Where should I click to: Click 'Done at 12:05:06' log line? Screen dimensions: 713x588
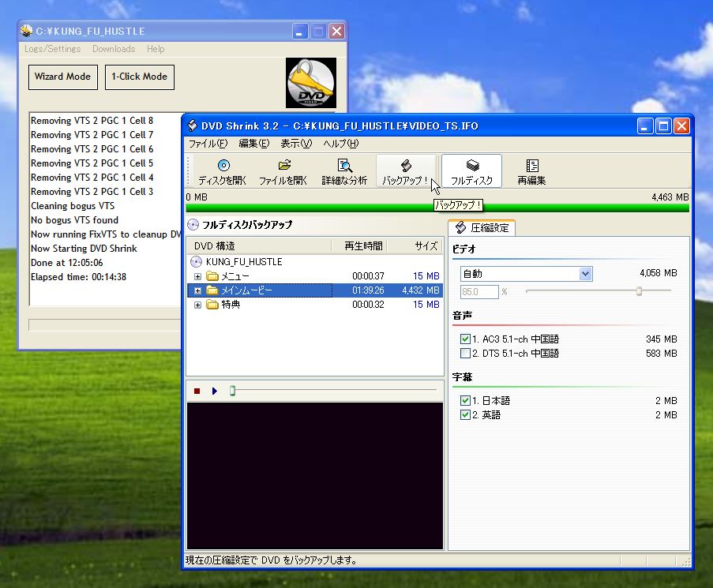pos(67,263)
